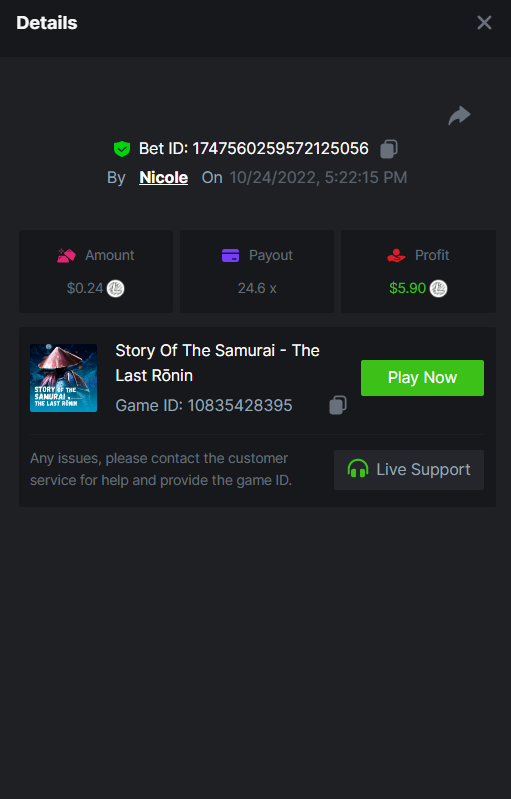Open Nicole's user profile link
The height and width of the screenshot is (799, 511).
[164, 177]
